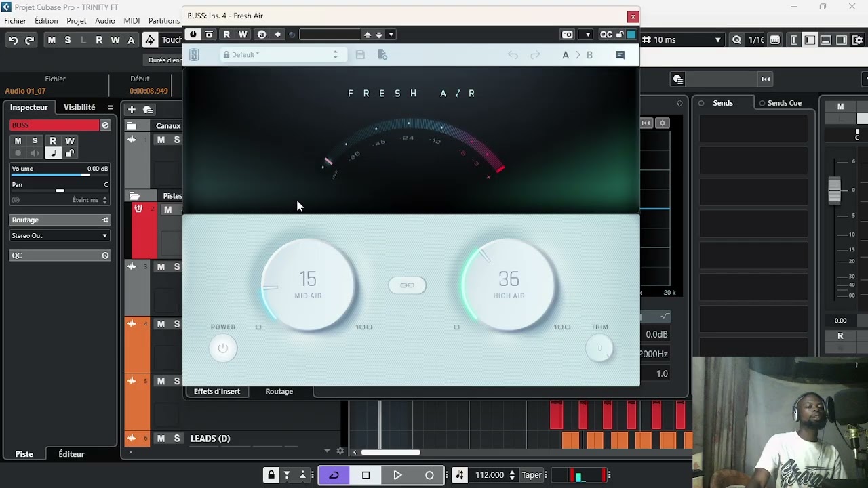Open the Fichier menu

(15, 21)
